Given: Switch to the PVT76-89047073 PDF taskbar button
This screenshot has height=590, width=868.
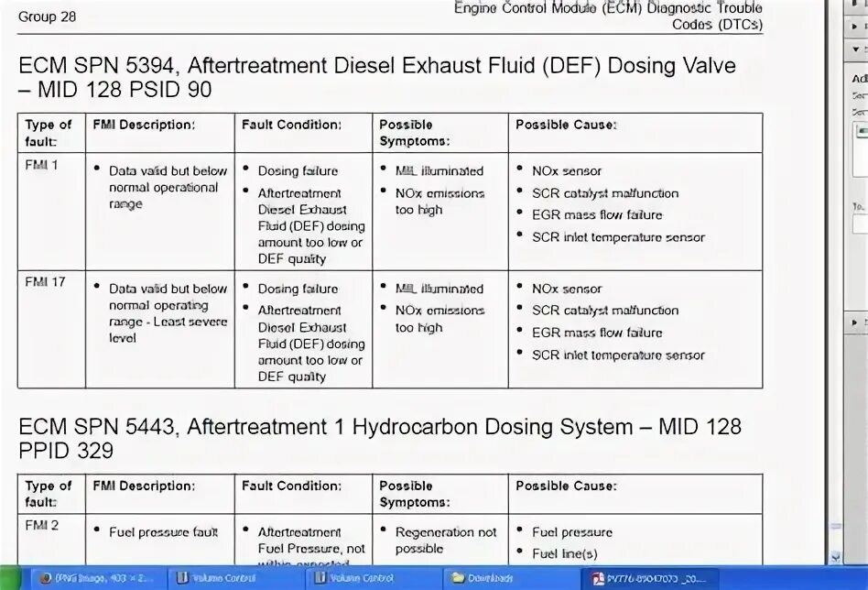Looking at the screenshot, I should tap(649, 578).
